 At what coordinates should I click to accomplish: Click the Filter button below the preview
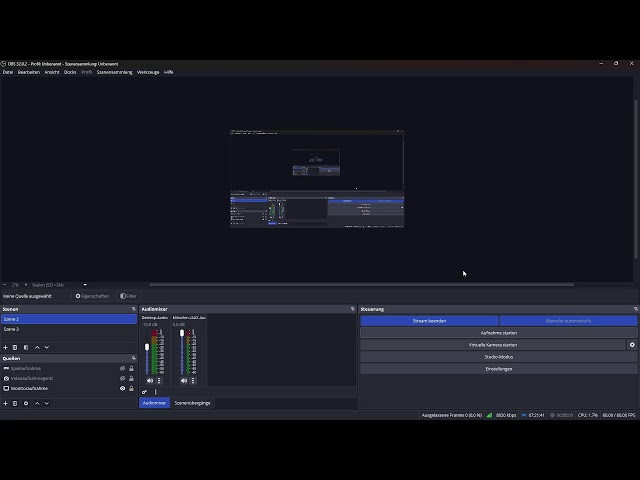(128, 296)
